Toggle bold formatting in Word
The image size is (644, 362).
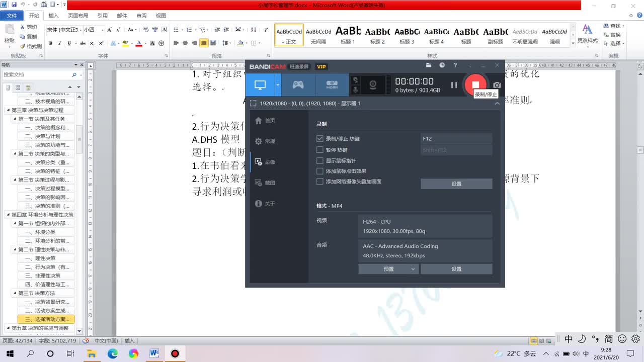click(x=51, y=43)
